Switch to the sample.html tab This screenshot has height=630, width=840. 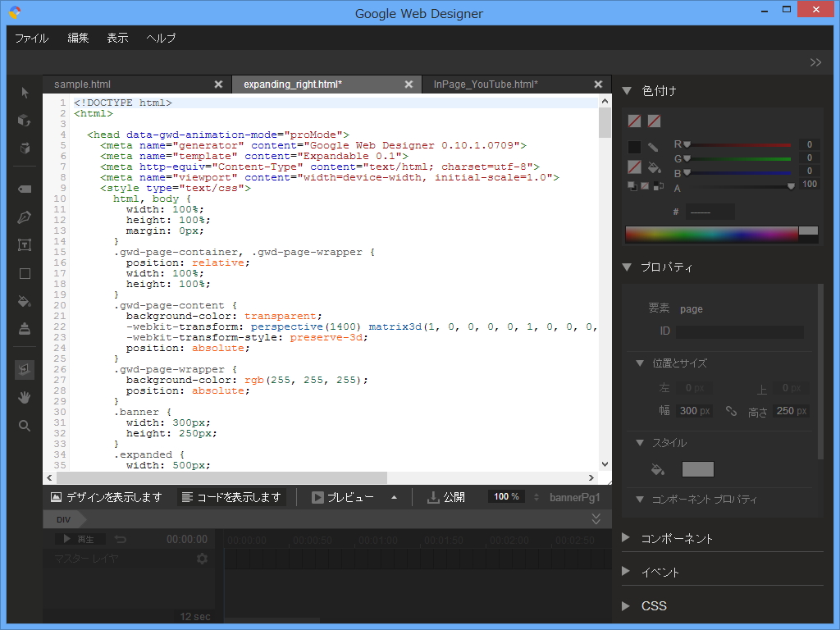(82, 84)
